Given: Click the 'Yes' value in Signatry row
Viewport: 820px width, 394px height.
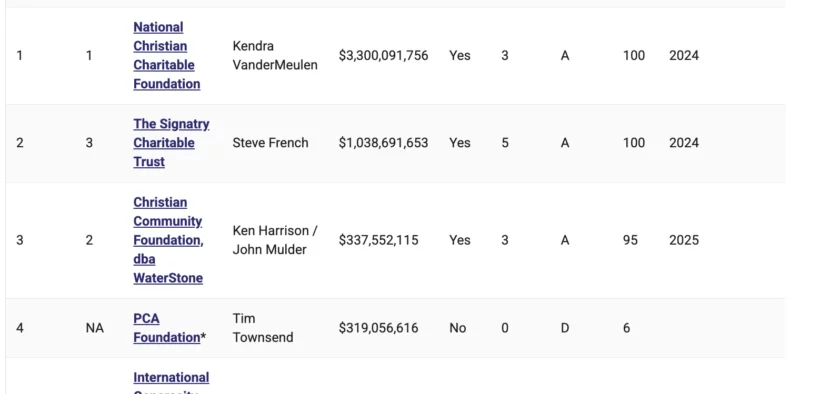Looking at the screenshot, I should click(459, 143).
